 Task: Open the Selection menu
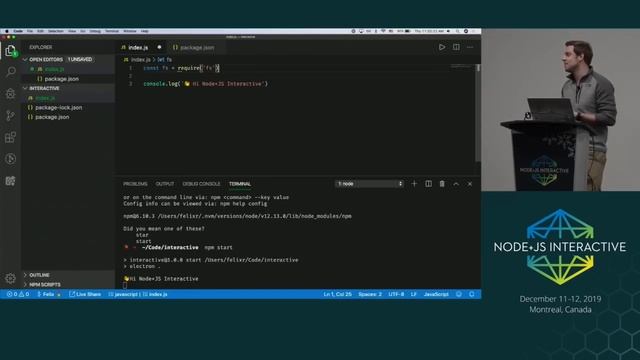(56, 31)
